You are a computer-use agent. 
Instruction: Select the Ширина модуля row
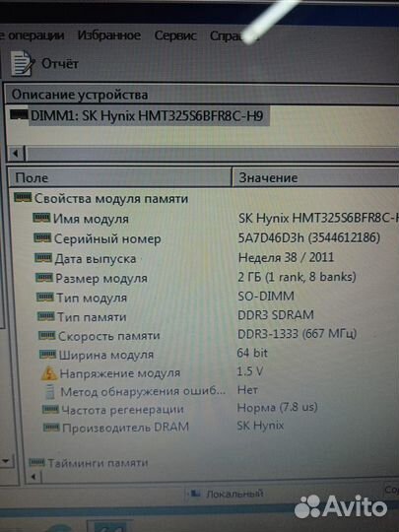click(106, 355)
